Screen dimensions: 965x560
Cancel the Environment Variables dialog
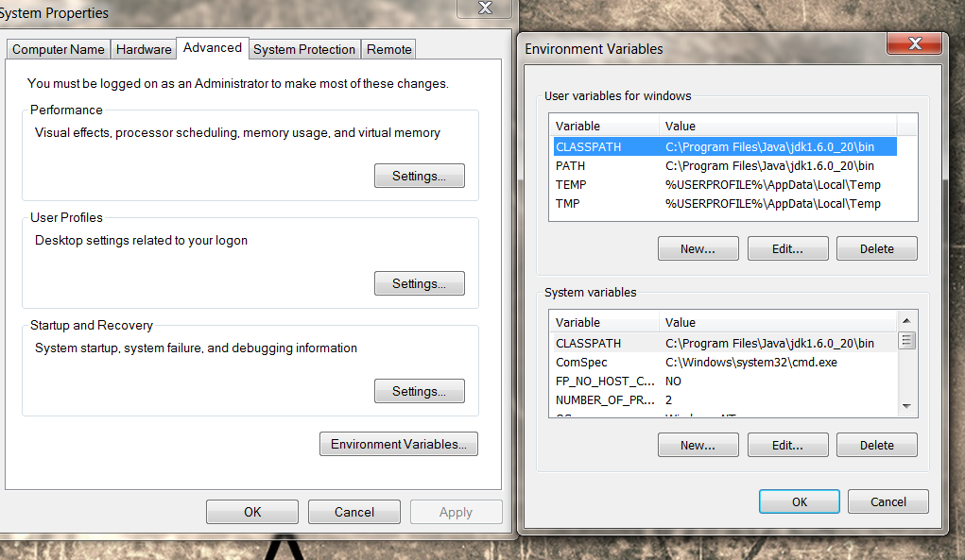pyautogui.click(x=888, y=501)
